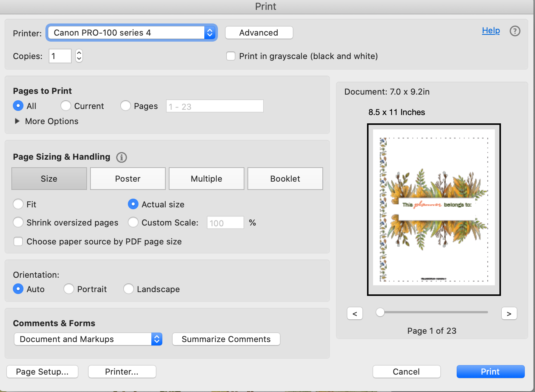535x392 pixels.
Task: Click the Copies number input field
Action: pos(60,56)
